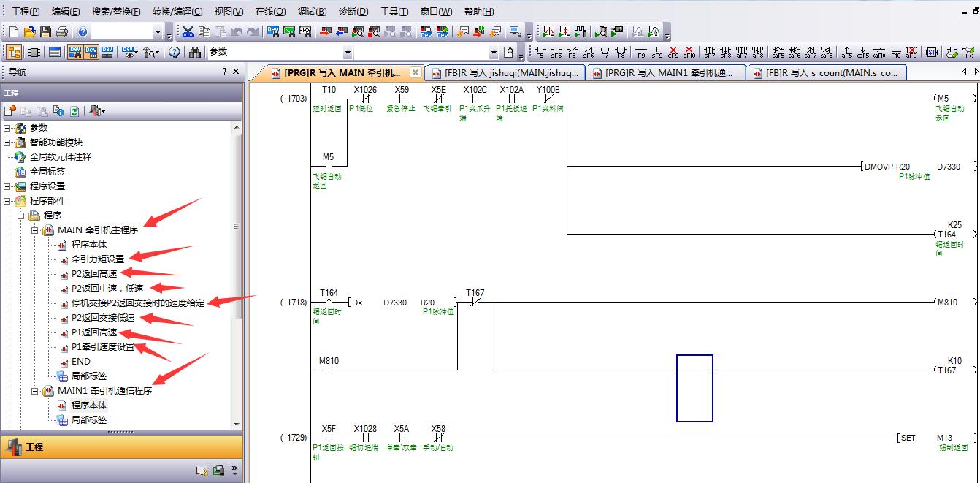Click the Cut scissors icon

click(188, 32)
